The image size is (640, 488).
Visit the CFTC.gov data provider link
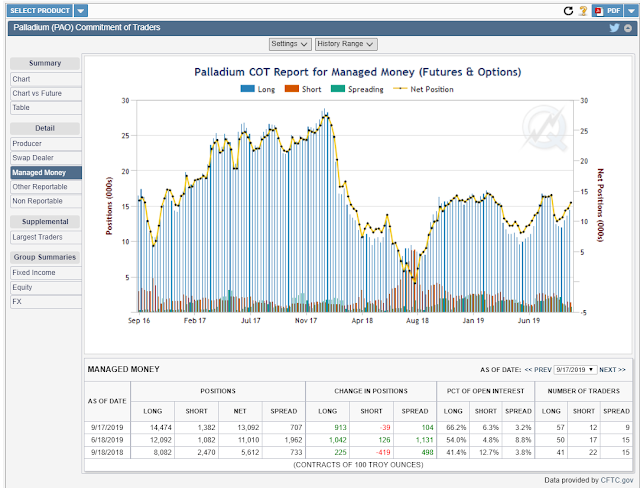pos(617,480)
